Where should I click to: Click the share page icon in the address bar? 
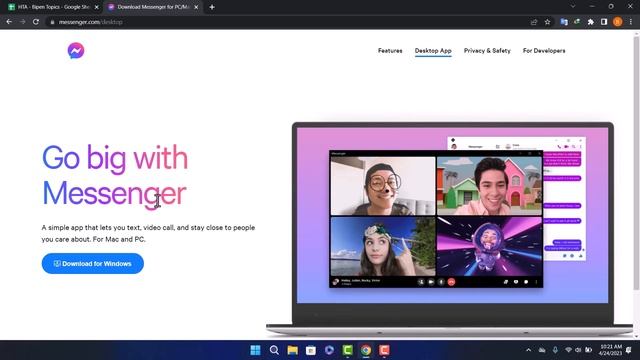click(x=534, y=22)
